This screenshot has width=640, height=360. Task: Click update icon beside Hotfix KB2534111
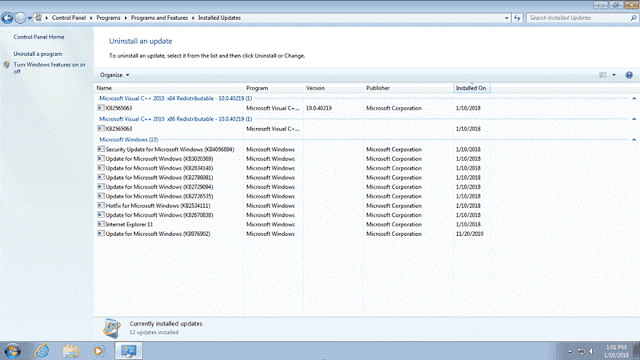pyautogui.click(x=101, y=205)
